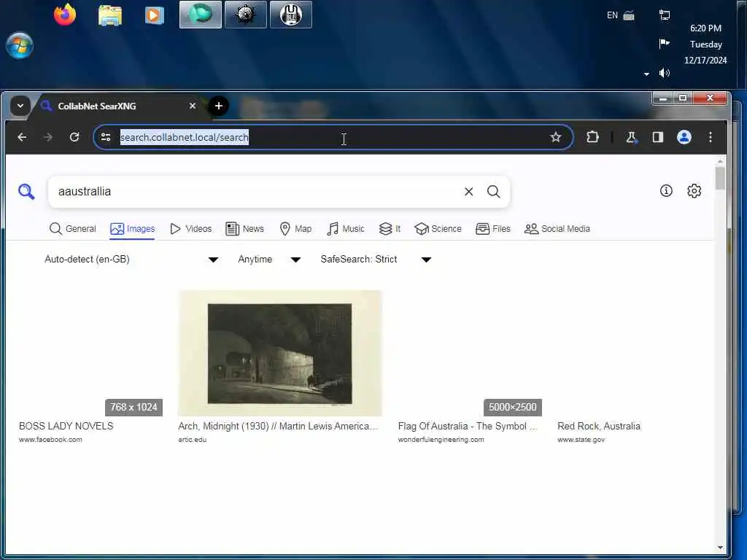Reload the current page
Screen dimensions: 747x560
pyautogui.click(x=74, y=137)
